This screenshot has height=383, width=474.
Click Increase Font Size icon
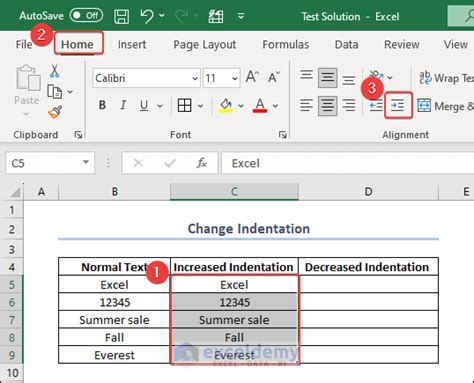point(252,77)
